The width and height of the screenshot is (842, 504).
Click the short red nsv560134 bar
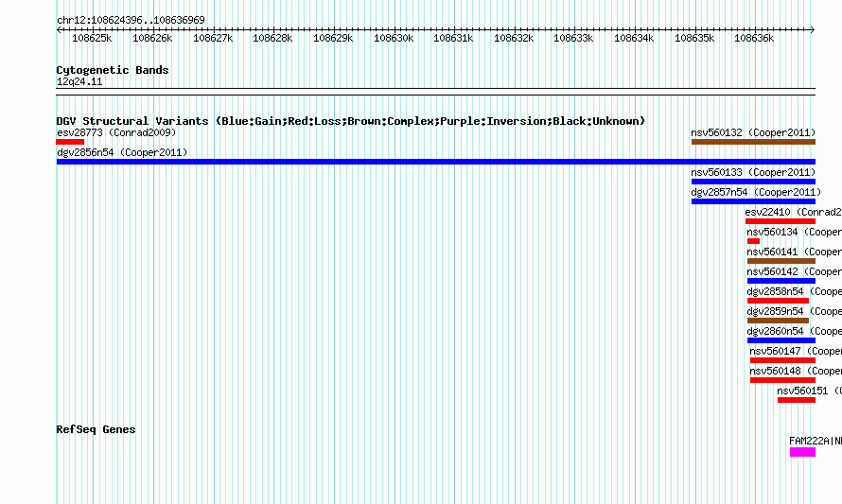[753, 241]
